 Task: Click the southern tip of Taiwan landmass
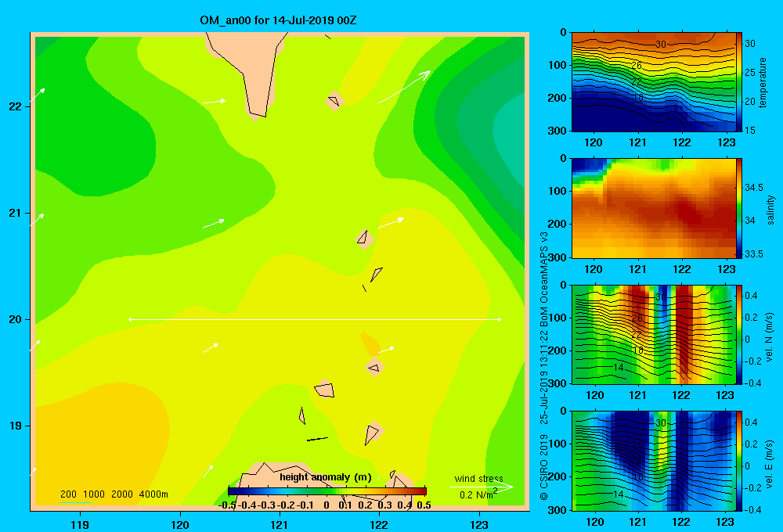pyautogui.click(x=256, y=117)
